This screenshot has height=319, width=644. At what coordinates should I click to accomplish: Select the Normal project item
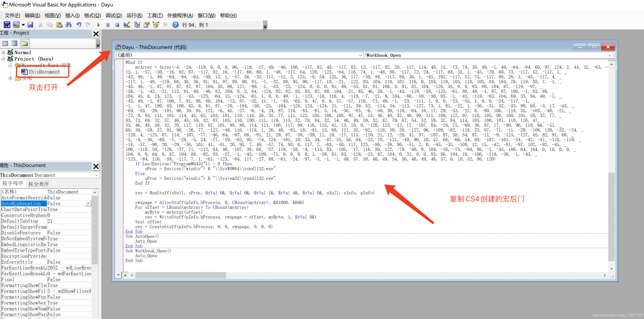23,52
